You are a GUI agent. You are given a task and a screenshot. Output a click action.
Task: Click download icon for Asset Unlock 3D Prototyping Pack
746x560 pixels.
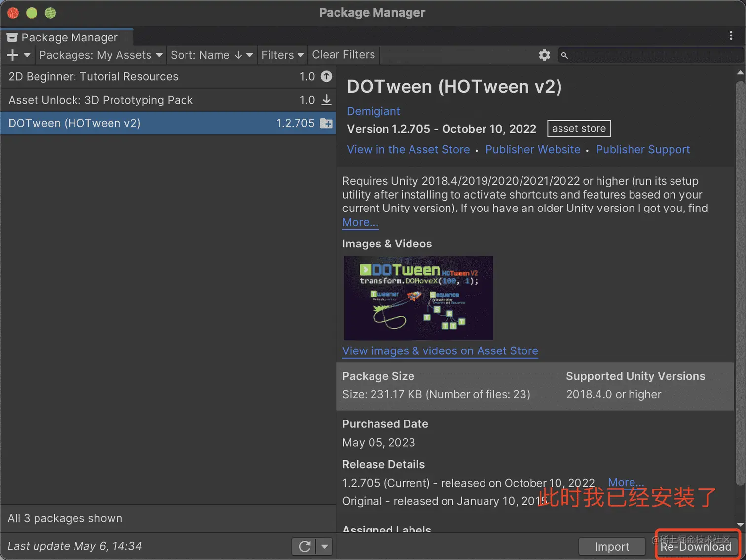coord(326,100)
